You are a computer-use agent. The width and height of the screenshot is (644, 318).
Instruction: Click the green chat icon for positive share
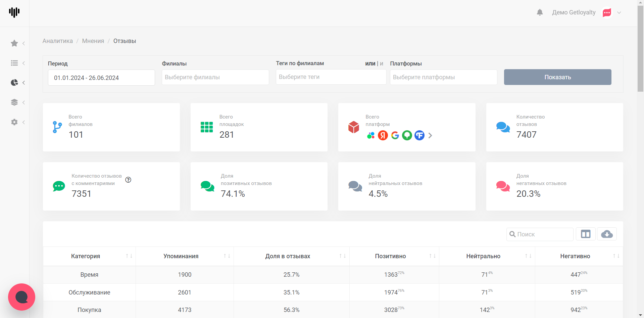pos(207,186)
